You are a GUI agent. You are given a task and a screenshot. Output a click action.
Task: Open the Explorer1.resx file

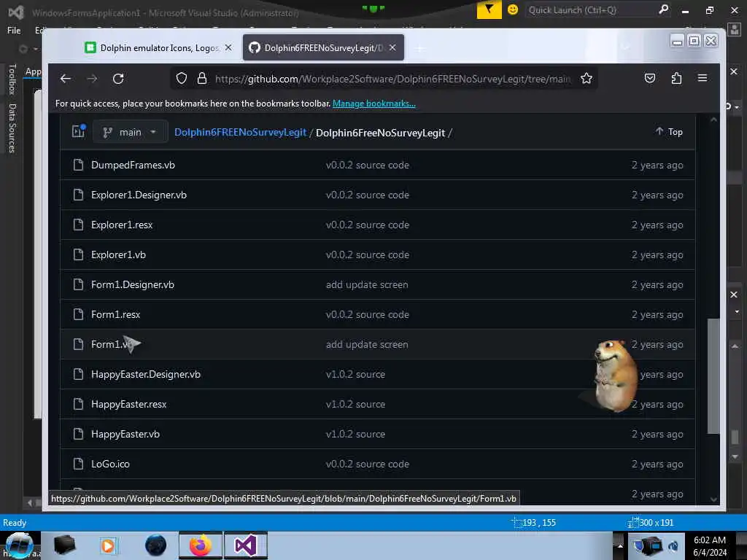122,225
